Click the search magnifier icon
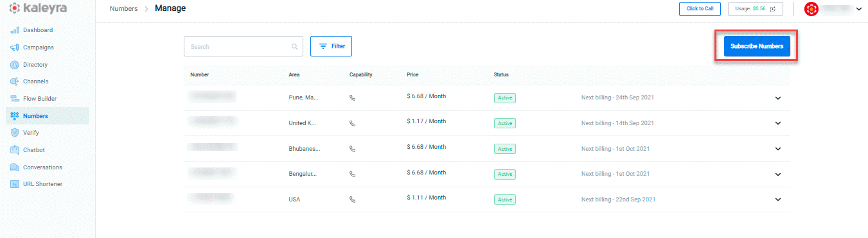Viewport: 868px width, 238px height. tap(295, 47)
